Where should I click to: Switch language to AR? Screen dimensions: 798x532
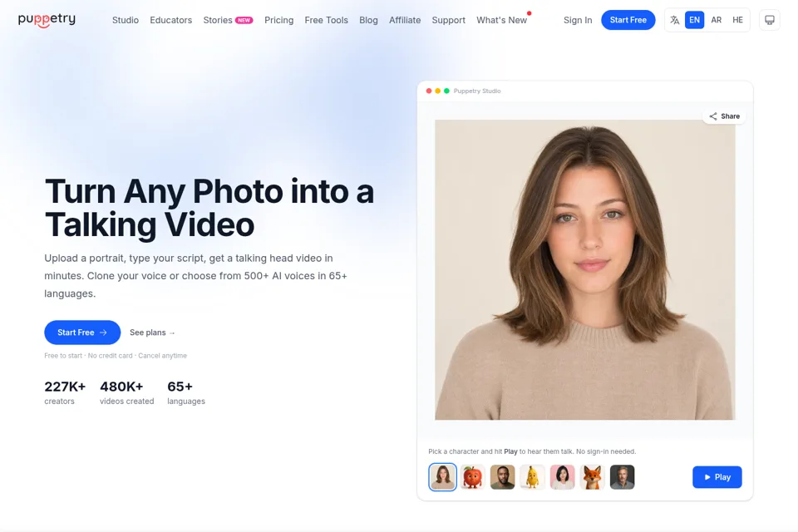(716, 20)
